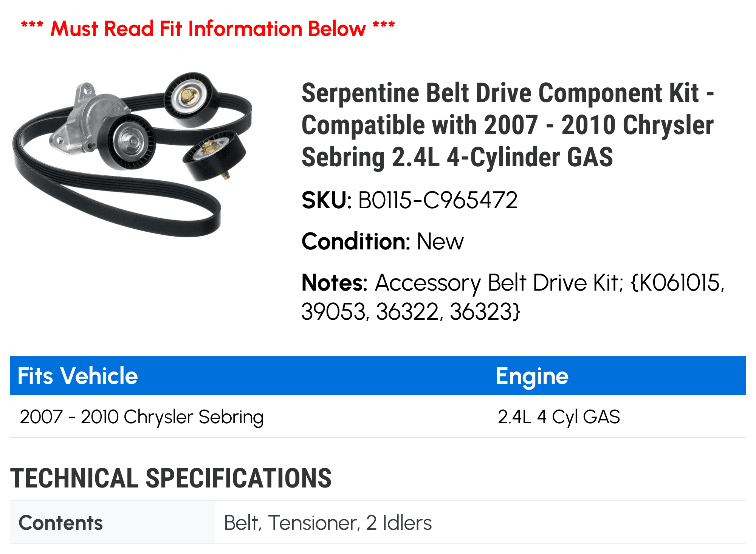
Task: Click the Contents specification label
Action: click(x=61, y=523)
